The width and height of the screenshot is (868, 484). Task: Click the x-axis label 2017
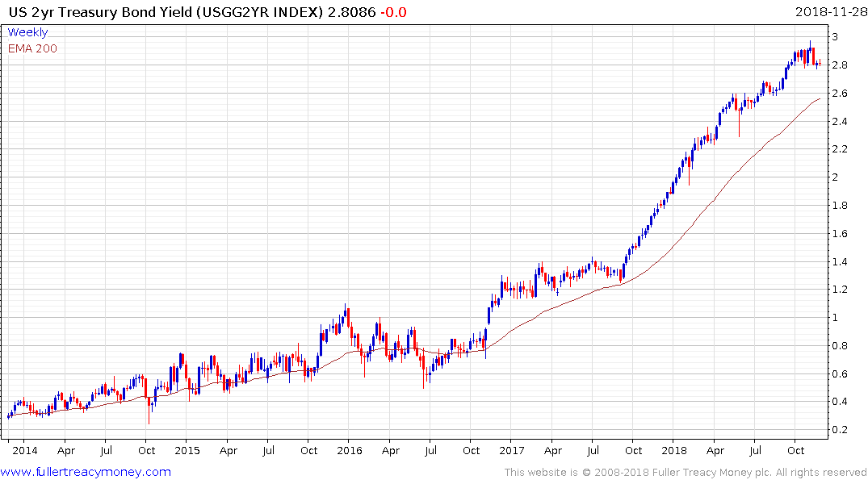511,450
